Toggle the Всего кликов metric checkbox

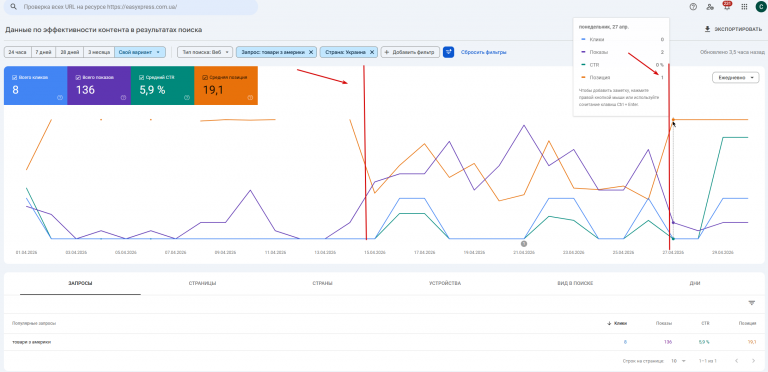[x=15, y=77]
